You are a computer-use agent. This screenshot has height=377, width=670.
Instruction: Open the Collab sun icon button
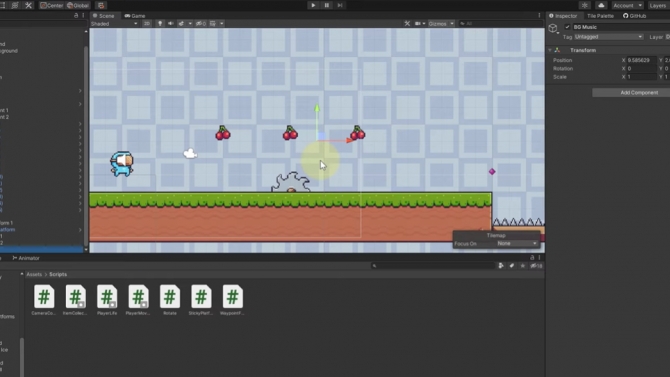click(x=585, y=5)
